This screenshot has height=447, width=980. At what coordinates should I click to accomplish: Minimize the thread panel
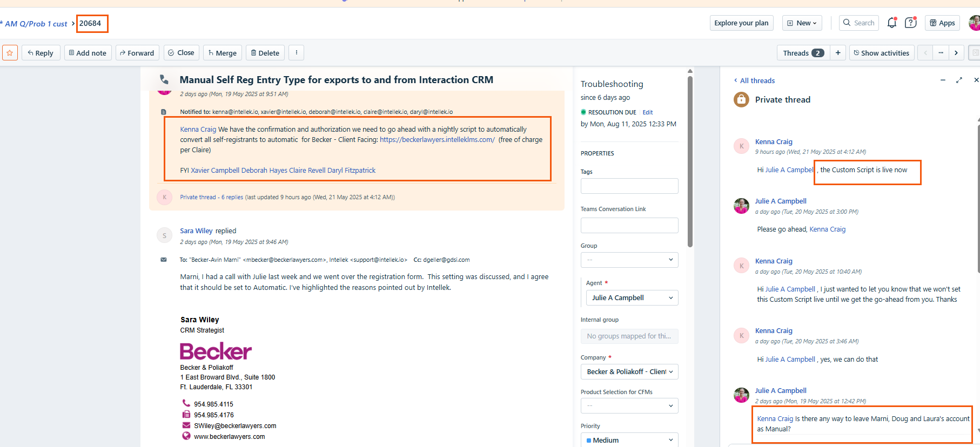click(943, 80)
